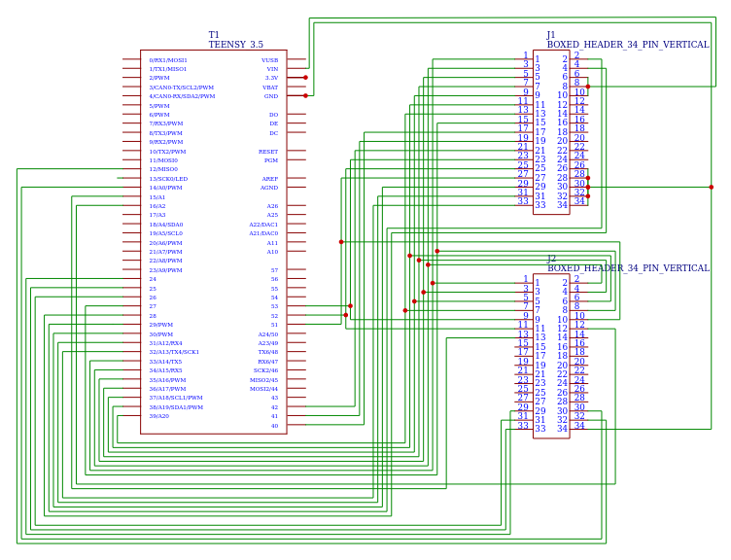Click the junction dot on 3.3V pin
Image resolution: width=731 pixels, height=560 pixels.
tap(305, 78)
